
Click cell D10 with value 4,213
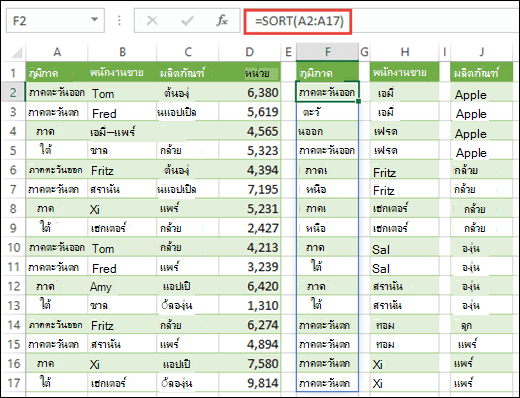pos(249,247)
